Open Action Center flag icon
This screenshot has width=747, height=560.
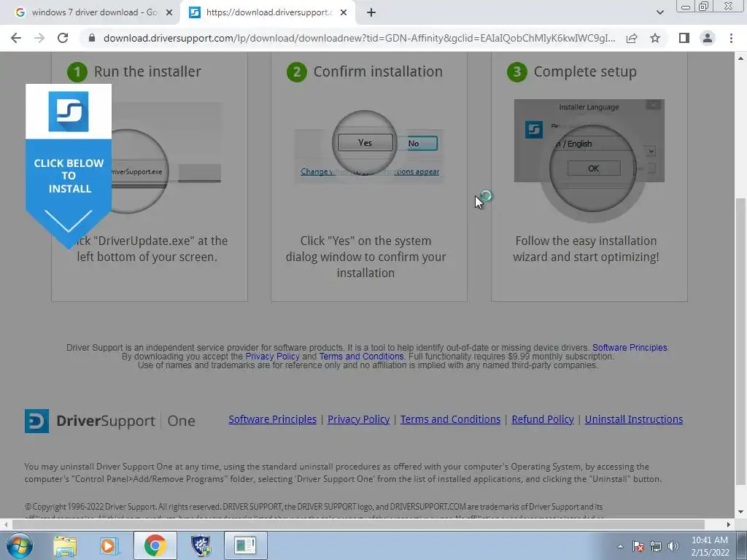point(638,546)
